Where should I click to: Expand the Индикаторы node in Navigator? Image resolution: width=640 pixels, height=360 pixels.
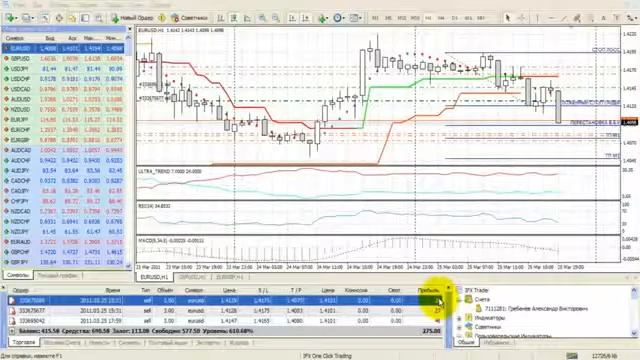coord(459,318)
